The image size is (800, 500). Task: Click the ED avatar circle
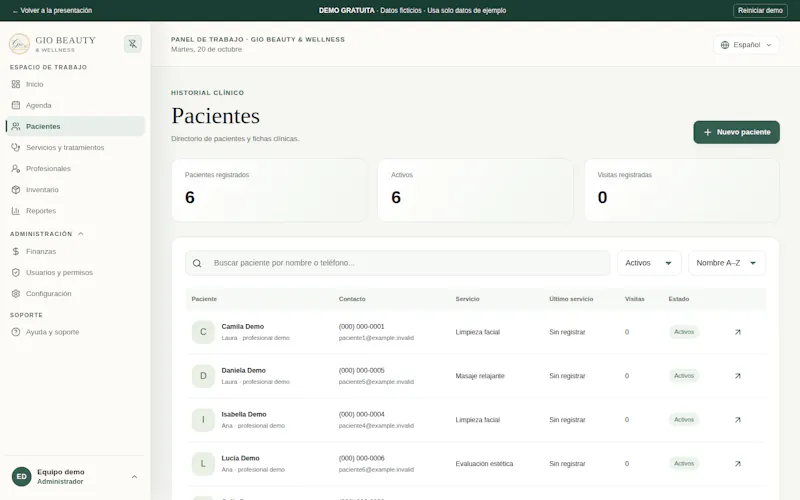(x=21, y=477)
